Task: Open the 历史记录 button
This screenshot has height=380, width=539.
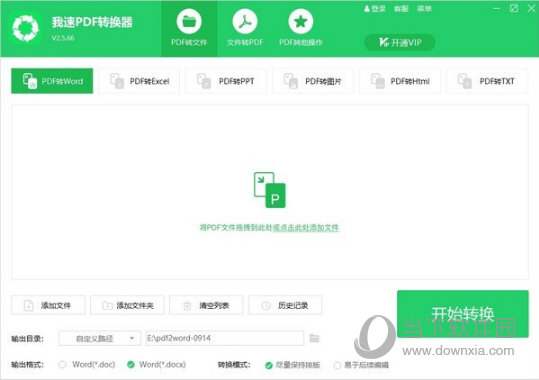Action: pos(285,305)
